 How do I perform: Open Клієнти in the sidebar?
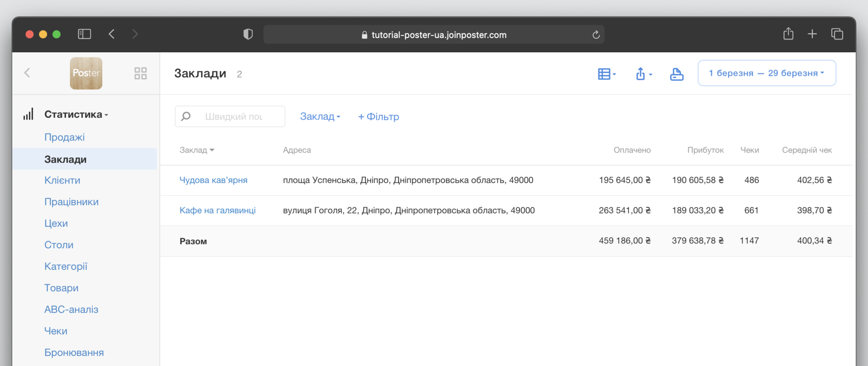coord(62,180)
